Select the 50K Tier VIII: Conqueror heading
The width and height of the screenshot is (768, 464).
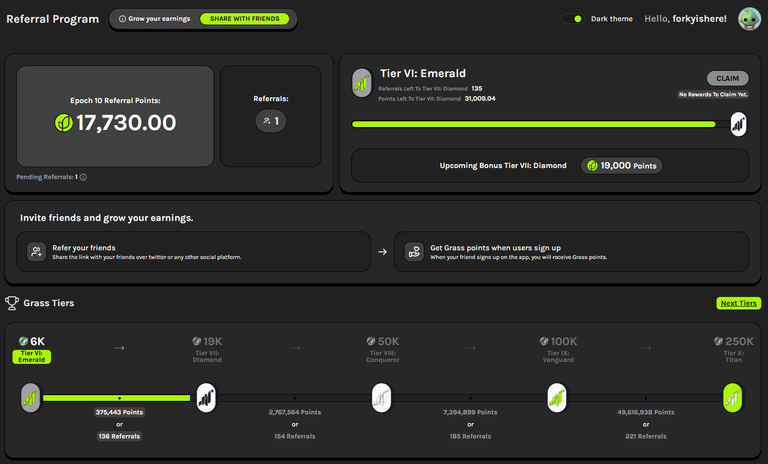point(383,349)
